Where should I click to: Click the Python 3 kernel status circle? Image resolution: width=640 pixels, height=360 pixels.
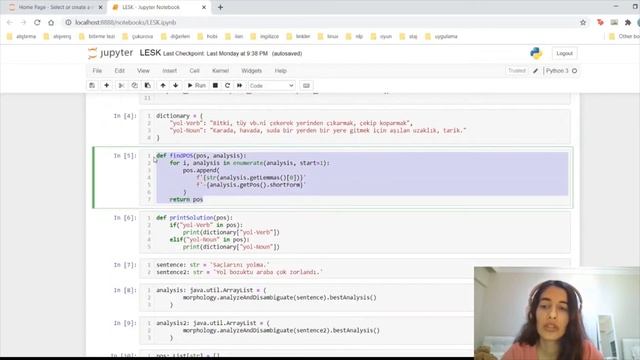(574, 71)
